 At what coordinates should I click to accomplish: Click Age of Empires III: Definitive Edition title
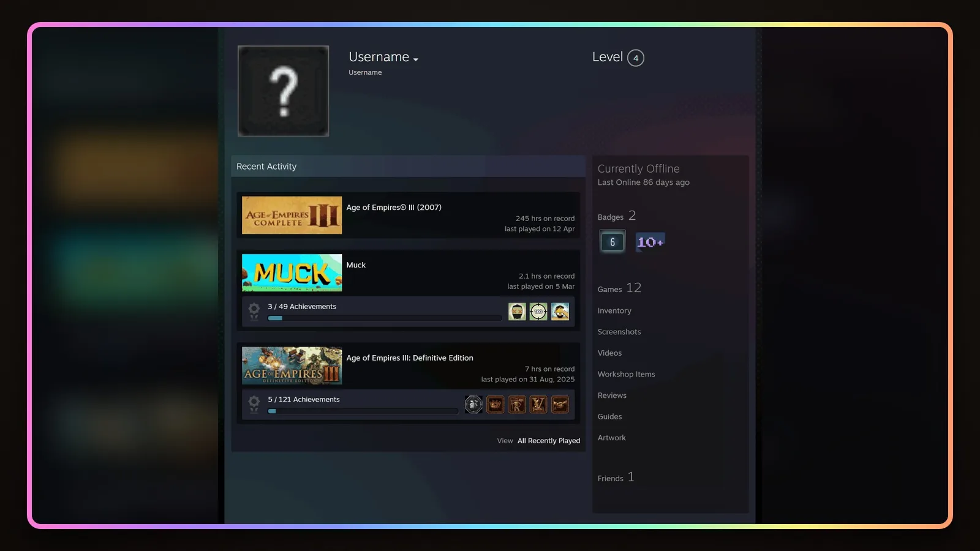coord(410,358)
